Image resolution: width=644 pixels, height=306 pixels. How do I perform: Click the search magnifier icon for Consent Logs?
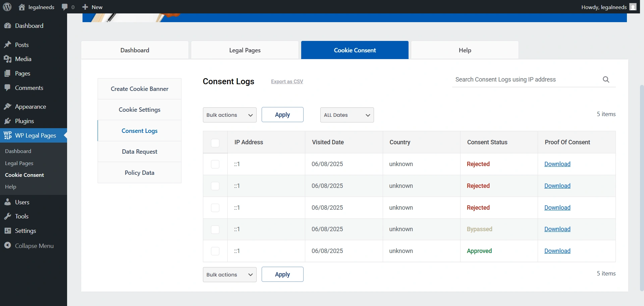[606, 80]
